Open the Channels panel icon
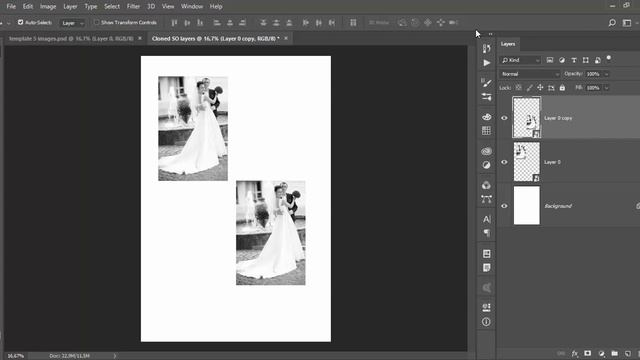Viewport: 640px width, 360px height. [x=486, y=186]
